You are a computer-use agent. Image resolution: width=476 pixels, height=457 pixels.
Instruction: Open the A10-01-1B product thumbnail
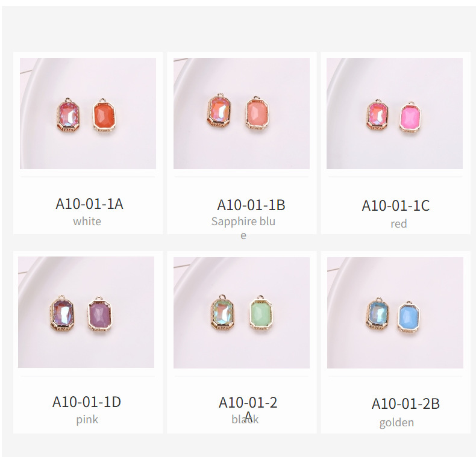pos(242,113)
